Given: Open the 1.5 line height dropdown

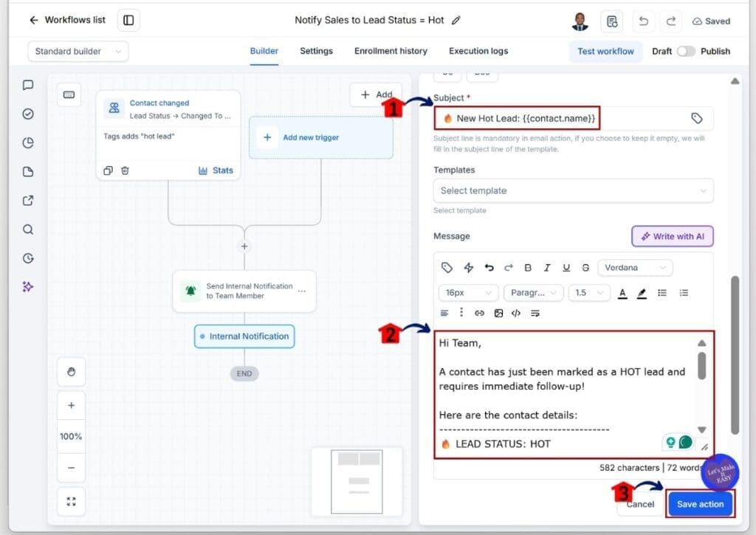Looking at the screenshot, I should click(x=589, y=292).
